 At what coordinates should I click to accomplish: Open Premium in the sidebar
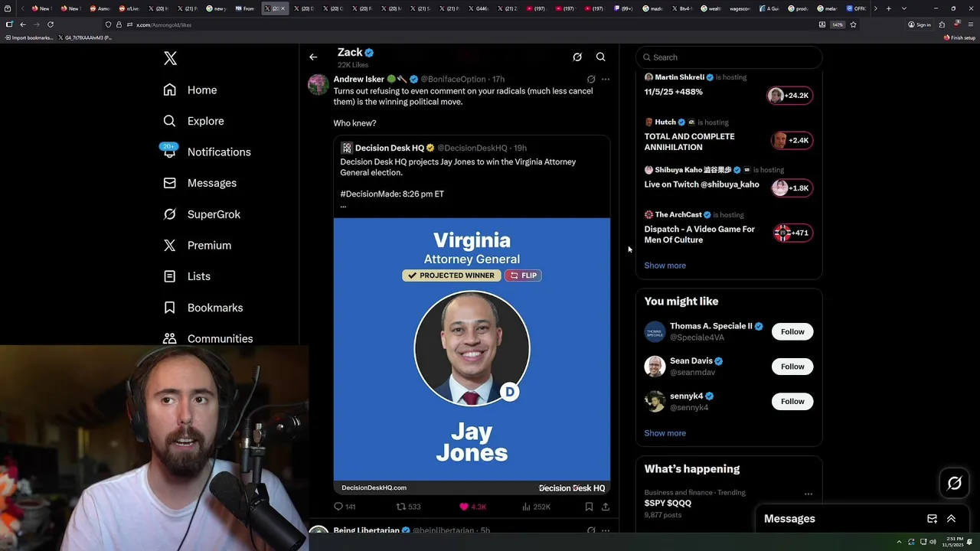[197, 245]
